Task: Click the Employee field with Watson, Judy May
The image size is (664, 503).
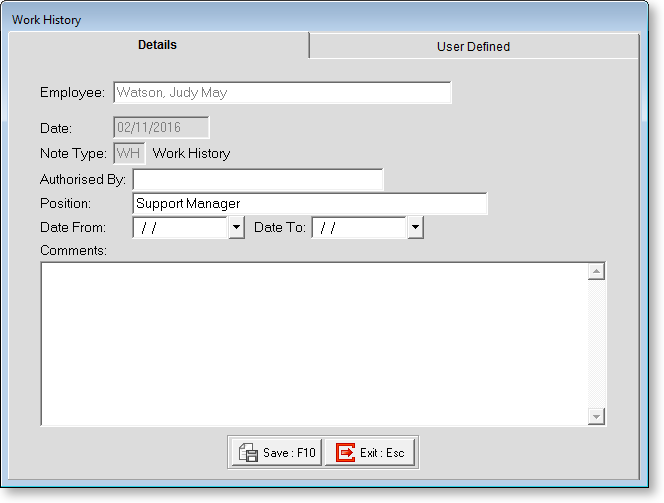Action: tap(282, 93)
